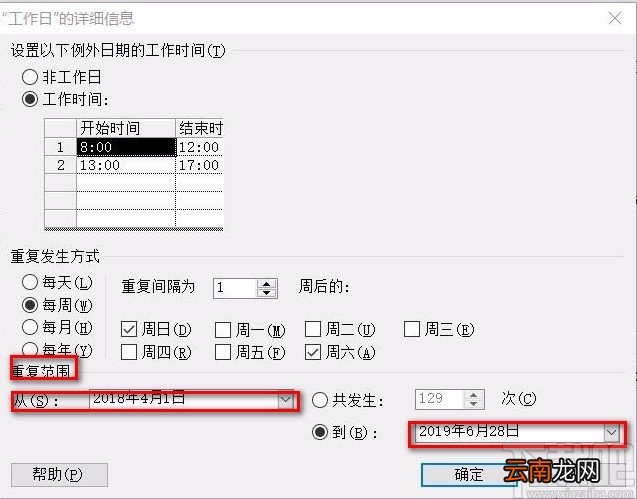Click the 帮助(P) help button
637x499 pixels.
(x=59, y=475)
